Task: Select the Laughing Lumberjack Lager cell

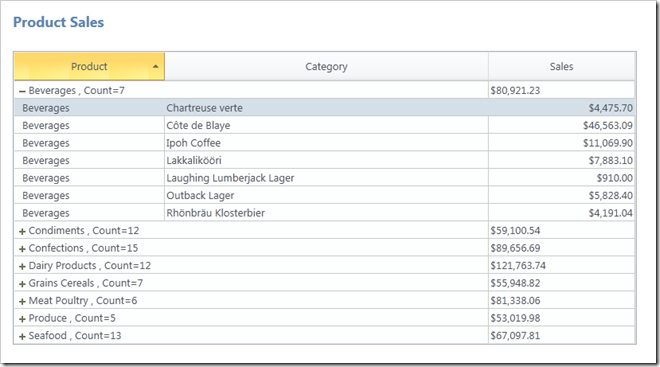Action: [326, 178]
